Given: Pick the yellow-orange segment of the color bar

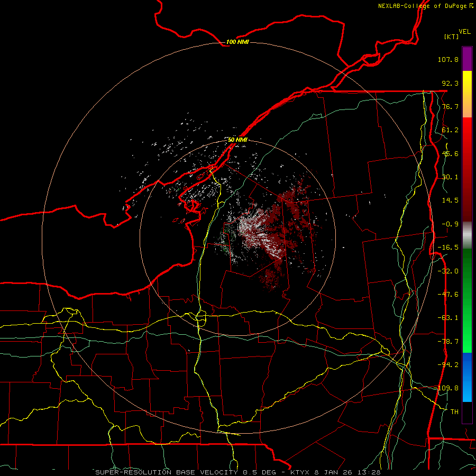Looking at the screenshot, I should coord(467,94).
